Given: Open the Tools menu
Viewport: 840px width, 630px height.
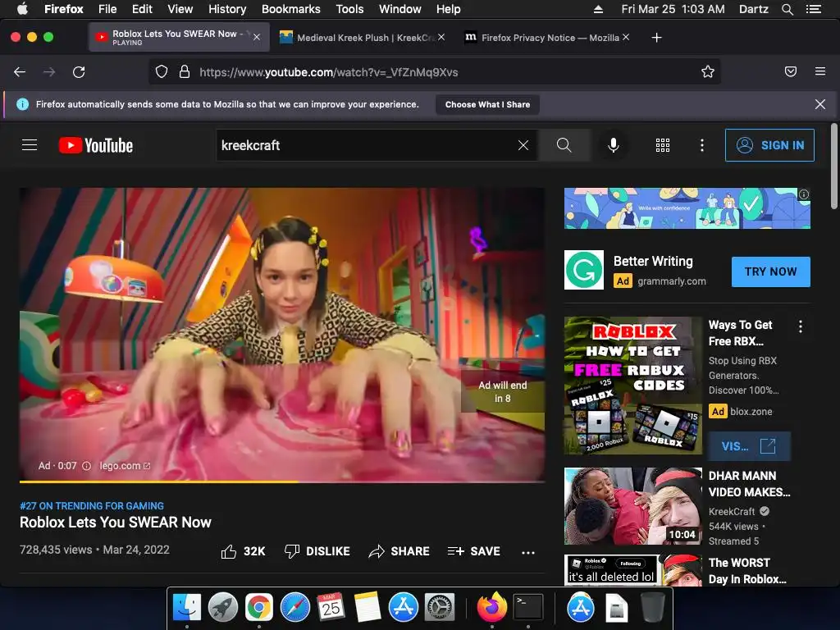Looking at the screenshot, I should tap(349, 9).
